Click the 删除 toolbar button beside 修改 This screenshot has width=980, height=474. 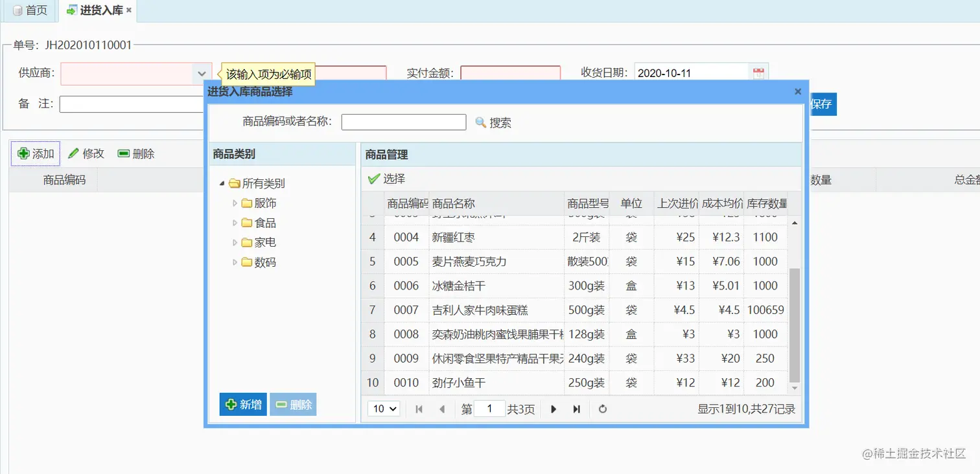[136, 153]
